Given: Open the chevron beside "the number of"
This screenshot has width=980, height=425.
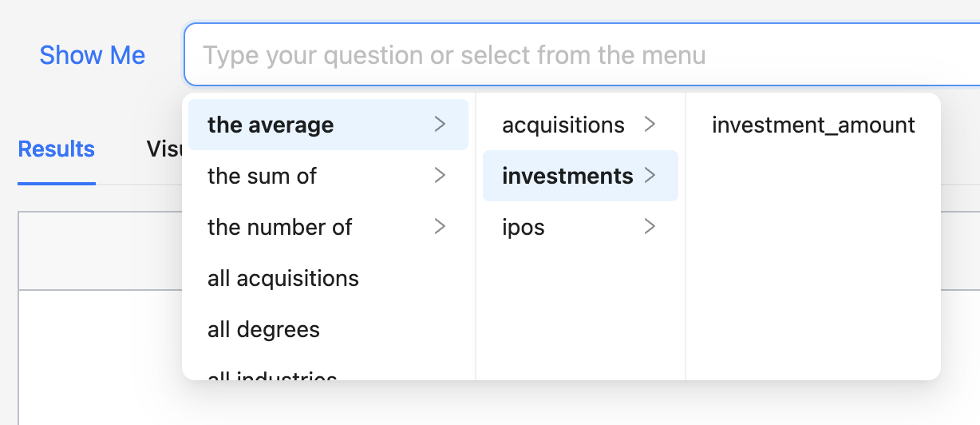Looking at the screenshot, I should pos(439,227).
